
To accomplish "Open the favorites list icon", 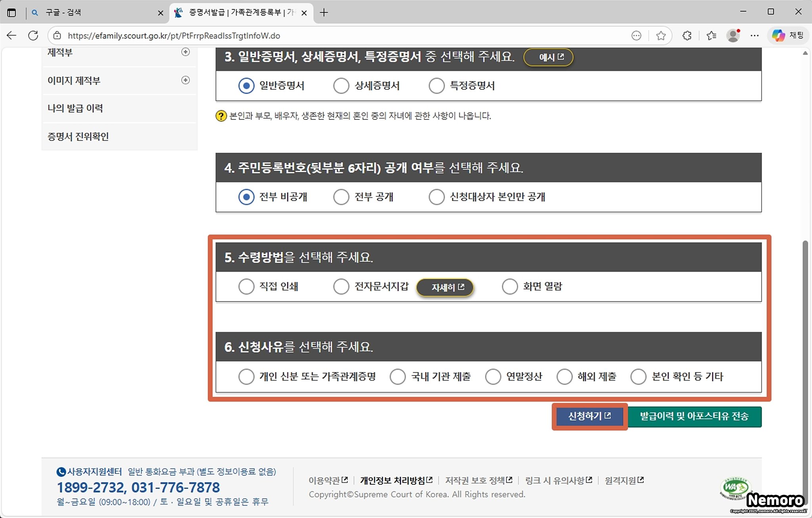I will point(711,36).
